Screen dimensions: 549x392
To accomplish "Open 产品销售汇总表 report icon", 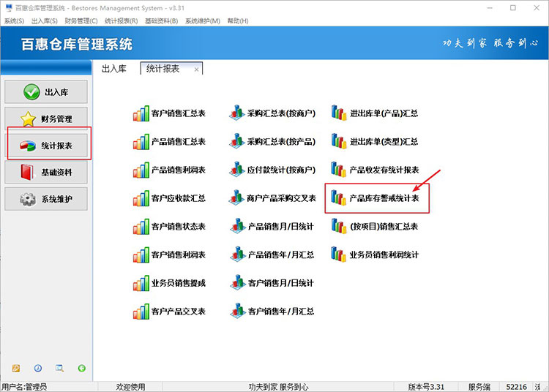I will (x=141, y=142).
